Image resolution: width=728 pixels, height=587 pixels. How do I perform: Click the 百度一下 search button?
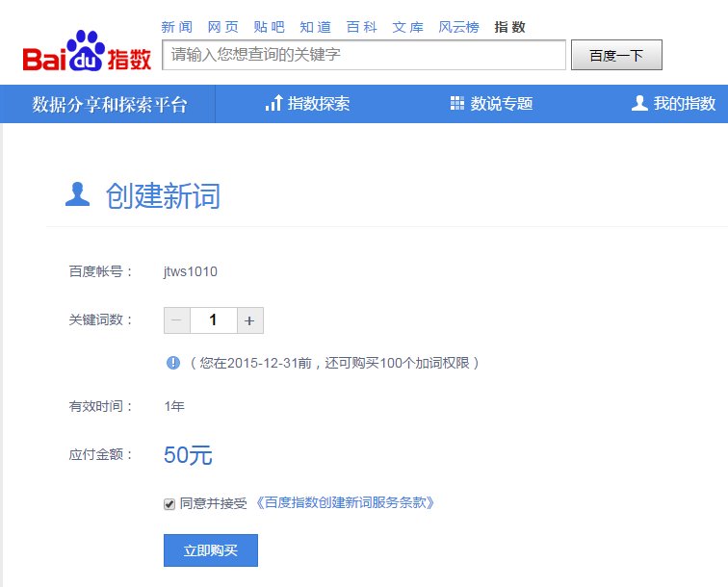pyautogui.click(x=616, y=55)
